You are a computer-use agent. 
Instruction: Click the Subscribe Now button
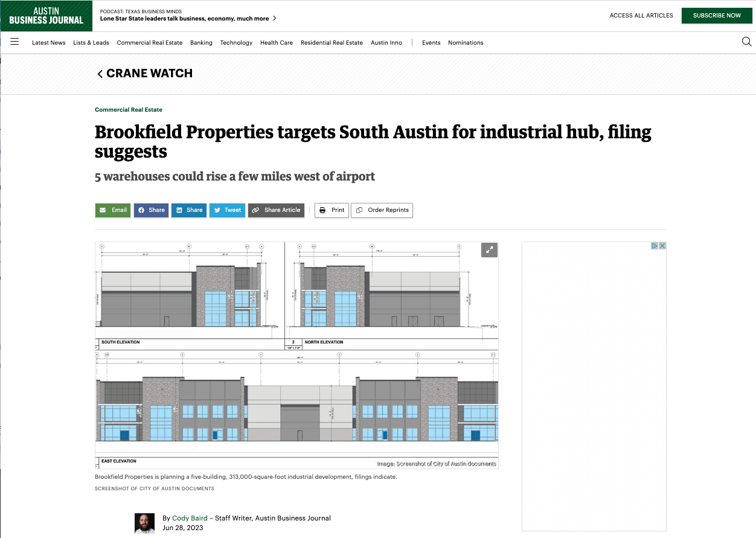tap(717, 16)
